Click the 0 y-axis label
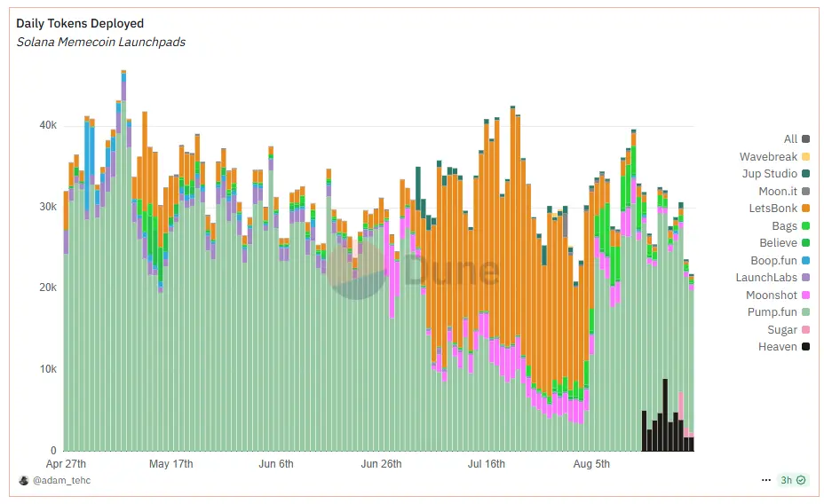The image size is (824, 504). (53, 451)
